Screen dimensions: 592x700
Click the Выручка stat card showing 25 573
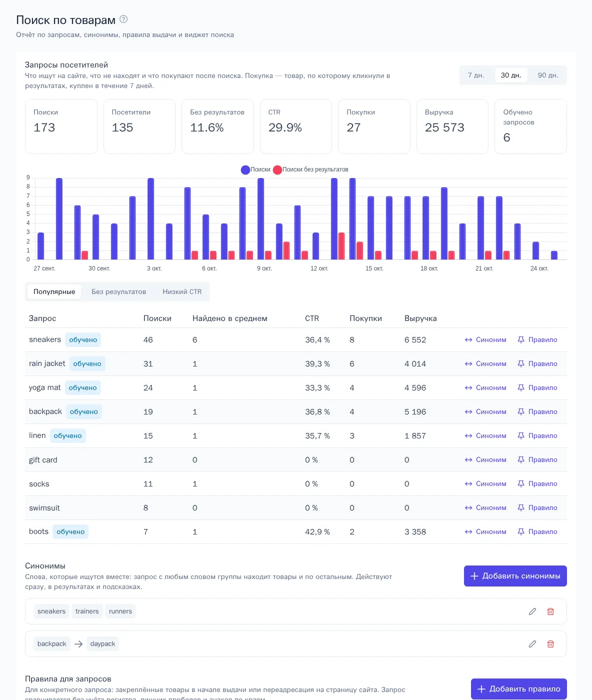(x=452, y=126)
